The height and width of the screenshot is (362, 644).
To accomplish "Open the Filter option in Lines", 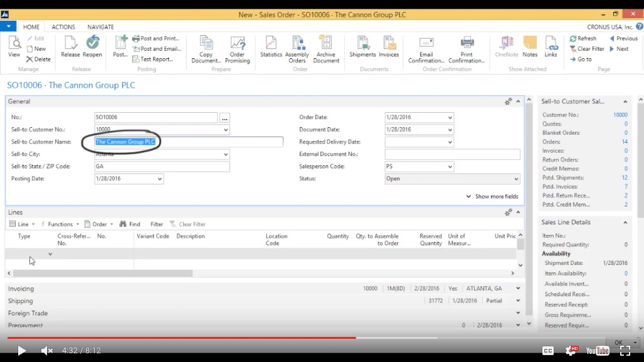I will (157, 224).
